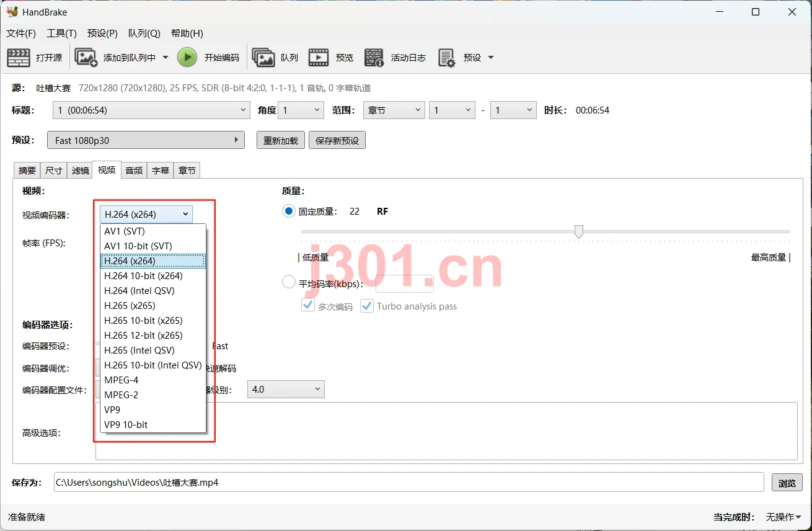Select VP9 encoder option

click(x=153, y=410)
